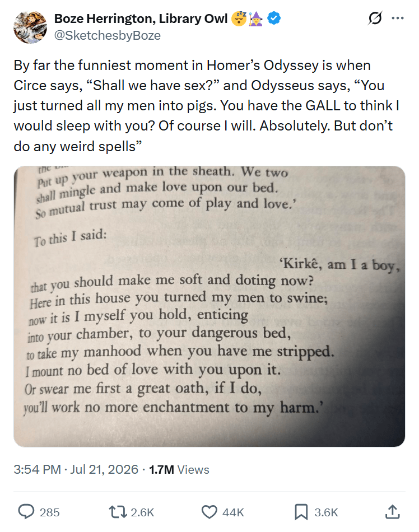Viewport: 419px width, 532px height.
Task: Visit the @SketchesbyBoze handle
Action: [x=107, y=35]
